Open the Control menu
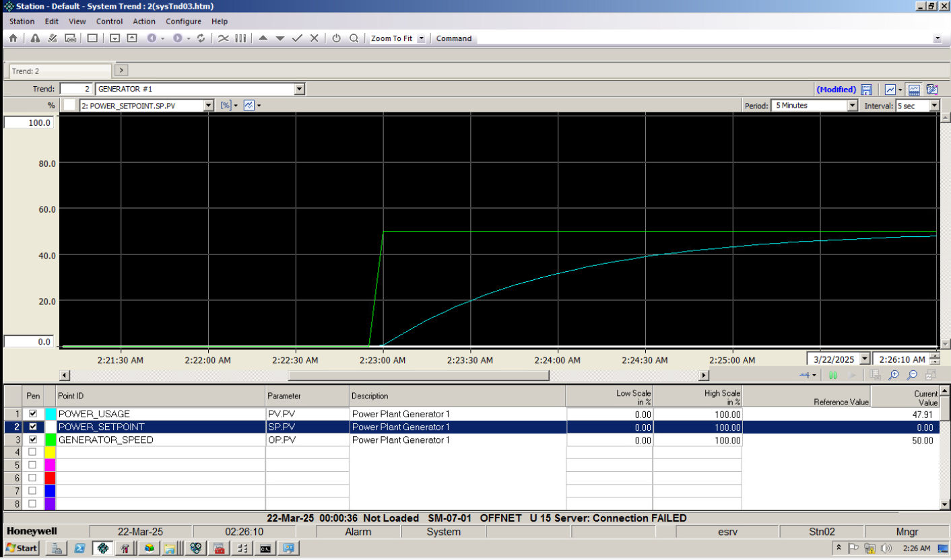951x560 pixels. coord(110,22)
